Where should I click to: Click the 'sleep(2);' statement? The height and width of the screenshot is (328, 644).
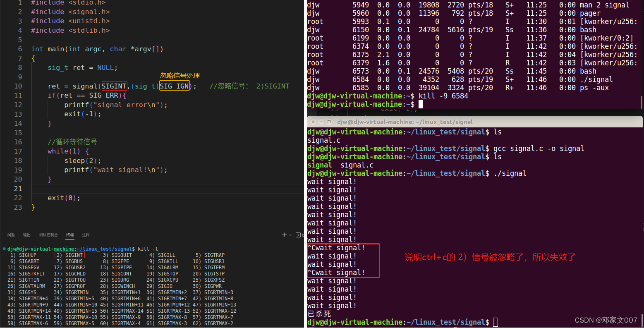(x=83, y=160)
